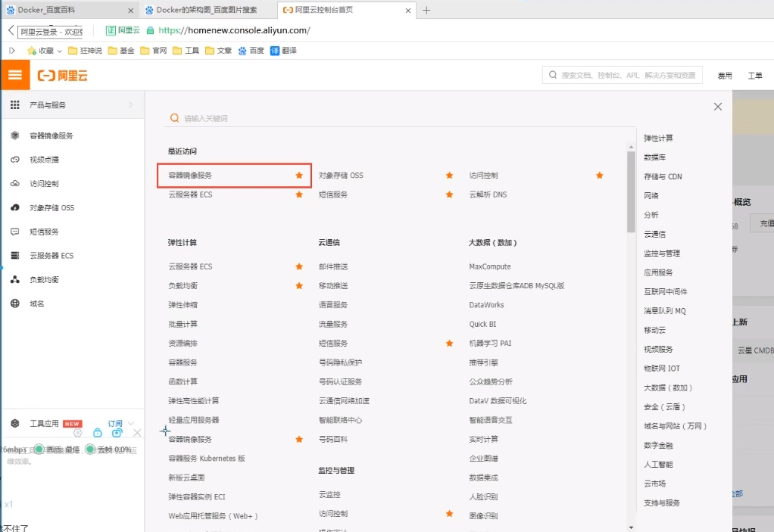Click the 域名 globe icon

click(x=15, y=303)
